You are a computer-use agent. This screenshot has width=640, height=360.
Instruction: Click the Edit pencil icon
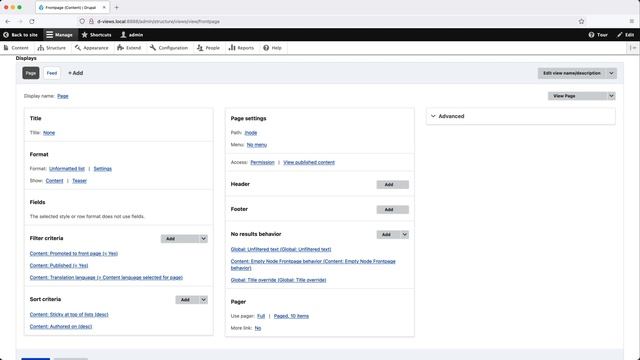619,35
